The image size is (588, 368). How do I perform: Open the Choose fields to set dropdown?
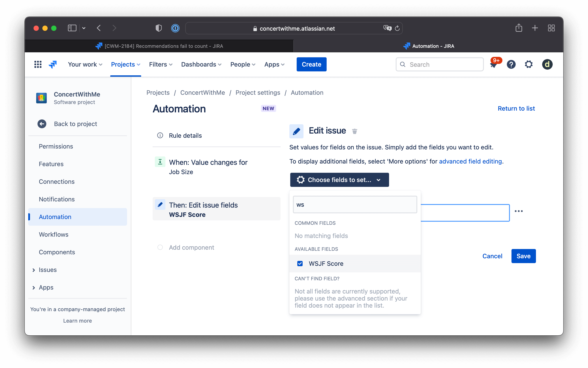339,180
